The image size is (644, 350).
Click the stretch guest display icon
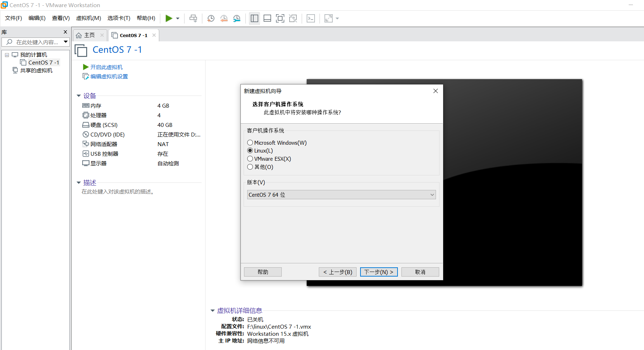(328, 18)
